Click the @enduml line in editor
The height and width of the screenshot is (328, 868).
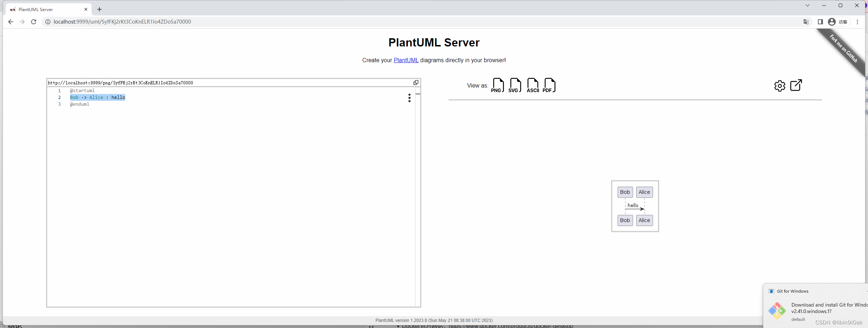point(79,104)
